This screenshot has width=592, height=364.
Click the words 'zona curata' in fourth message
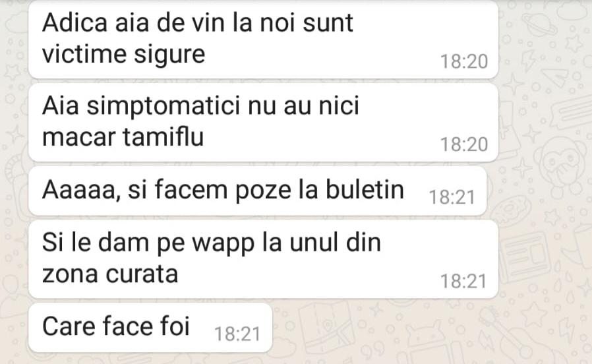click(x=110, y=274)
